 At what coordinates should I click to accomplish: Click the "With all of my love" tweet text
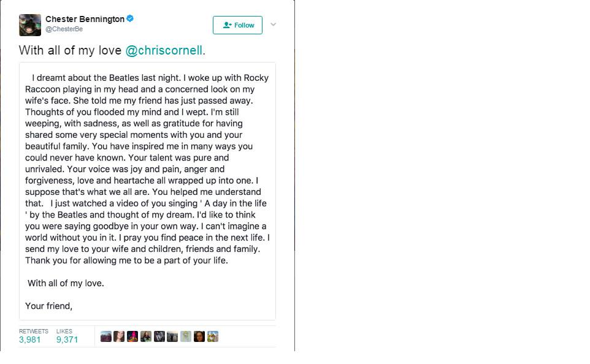[x=70, y=50]
